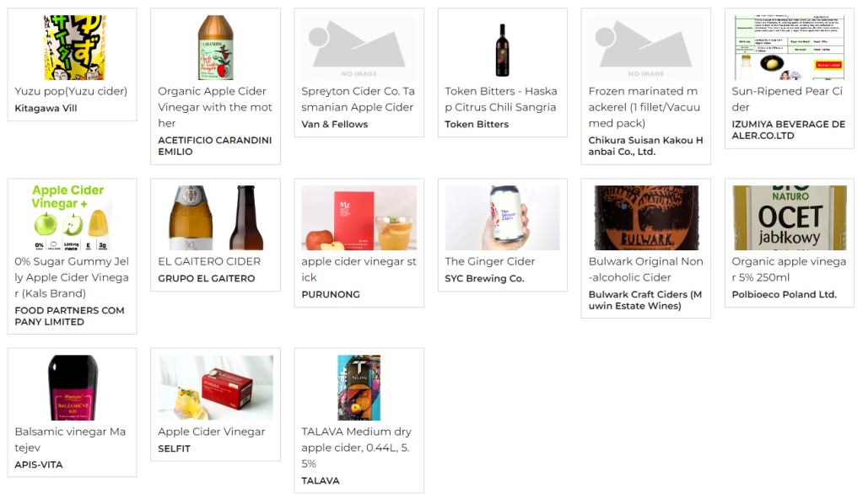The width and height of the screenshot is (863, 504).
Task: Open SELFIT Apple Cider Vinegar image
Action: (216, 388)
